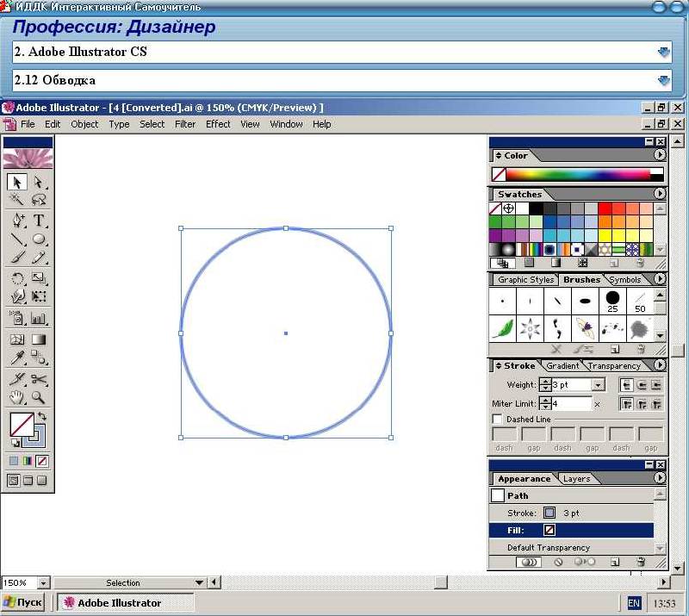The width and height of the screenshot is (689, 616).
Task: Switch to the Gradient tab
Action: pyautogui.click(x=562, y=366)
